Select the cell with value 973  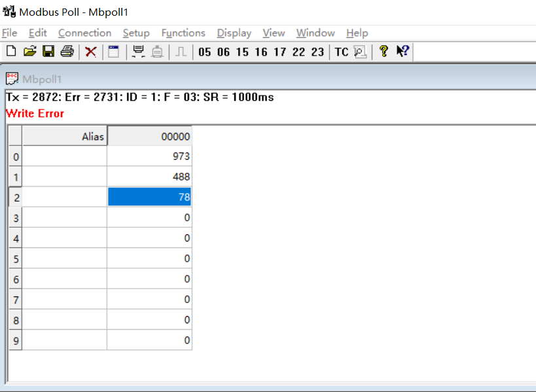pyautogui.click(x=150, y=156)
